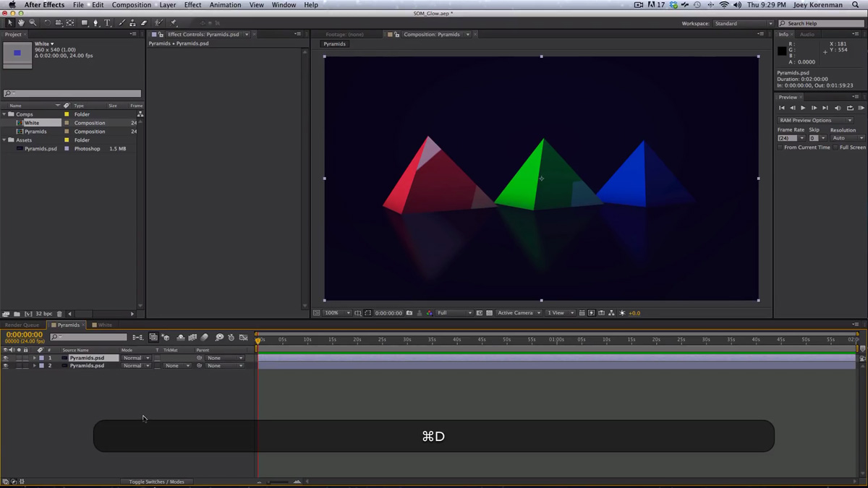Activate the Horizontal Type tool
Screen dimensions: 868x488
[x=107, y=22]
